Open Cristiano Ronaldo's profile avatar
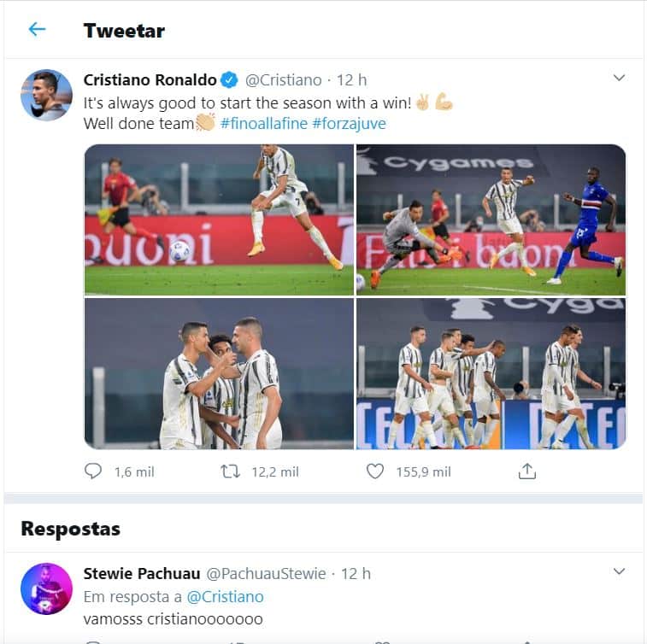The height and width of the screenshot is (644, 647). click(x=46, y=95)
